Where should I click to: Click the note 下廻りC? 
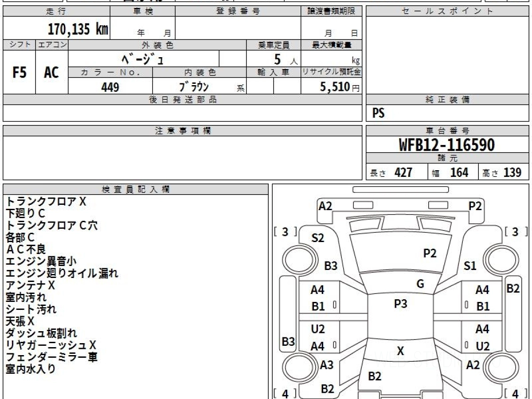(x=25, y=214)
